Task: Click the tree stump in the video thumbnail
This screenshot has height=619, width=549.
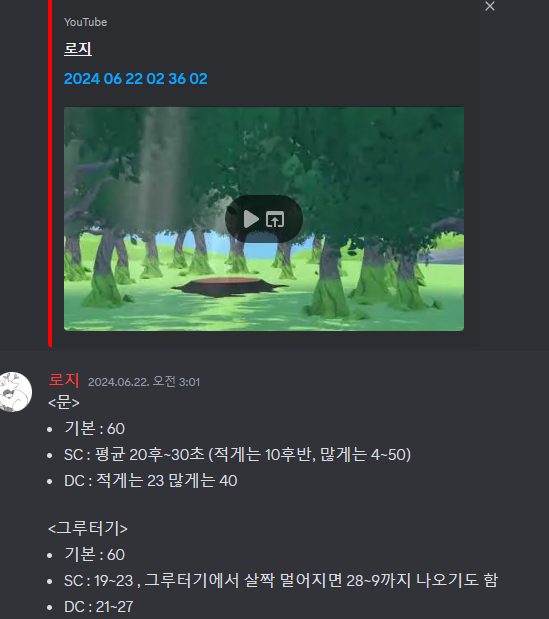Action: [x=230, y=286]
